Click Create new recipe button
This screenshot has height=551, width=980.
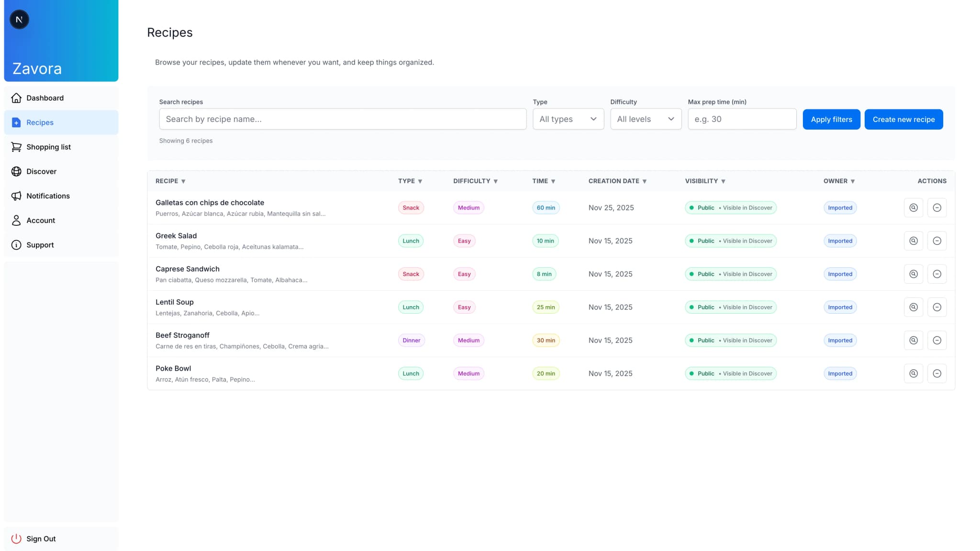(903, 119)
